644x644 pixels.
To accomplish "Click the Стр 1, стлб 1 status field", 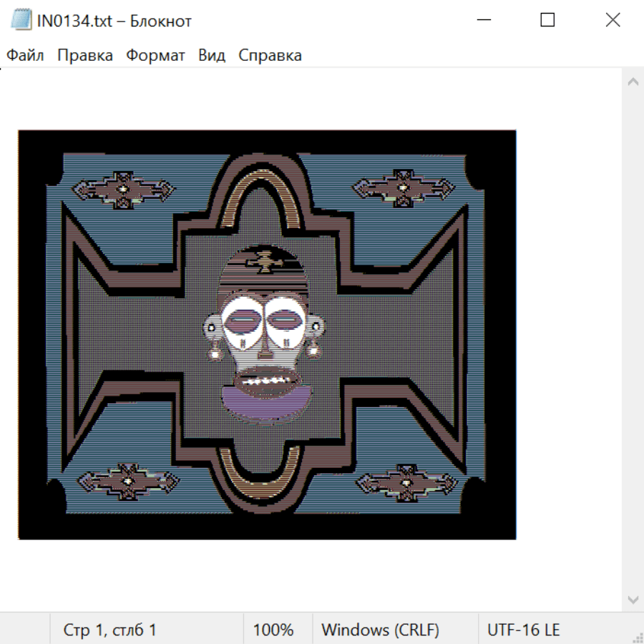I will click(x=109, y=630).
